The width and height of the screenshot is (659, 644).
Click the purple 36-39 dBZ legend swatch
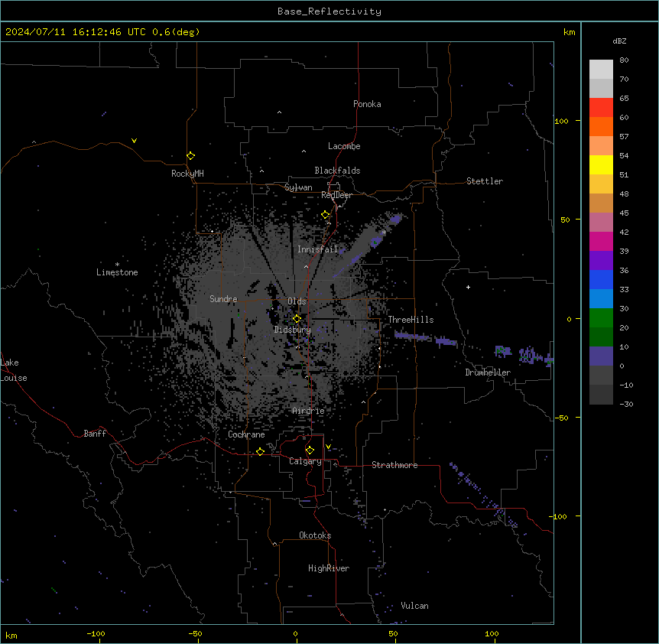coord(601,261)
